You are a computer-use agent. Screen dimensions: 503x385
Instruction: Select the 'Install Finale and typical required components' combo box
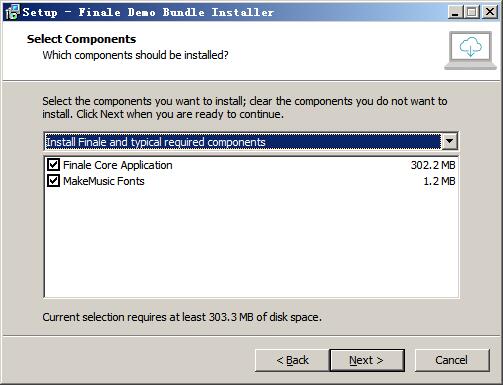(x=251, y=141)
